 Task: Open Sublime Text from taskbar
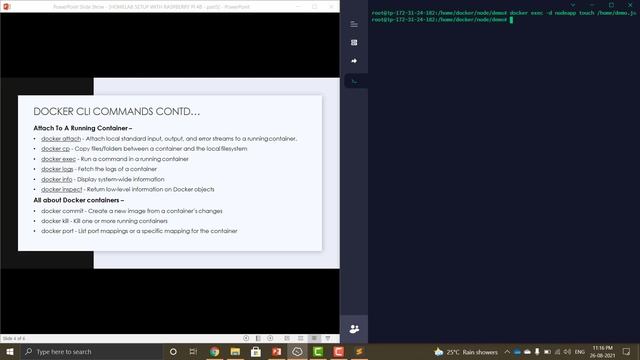point(359,351)
